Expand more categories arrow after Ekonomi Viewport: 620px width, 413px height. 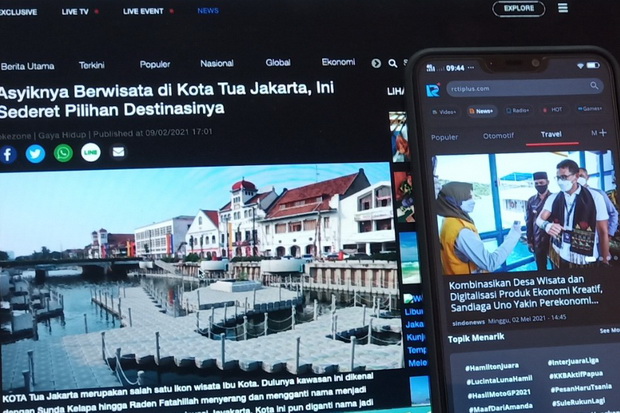click(x=376, y=63)
